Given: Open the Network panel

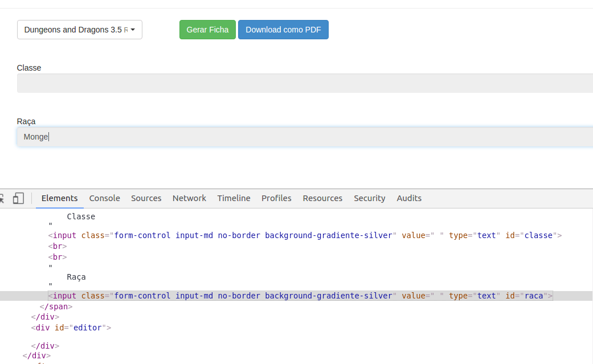Looking at the screenshot, I should 189,198.
